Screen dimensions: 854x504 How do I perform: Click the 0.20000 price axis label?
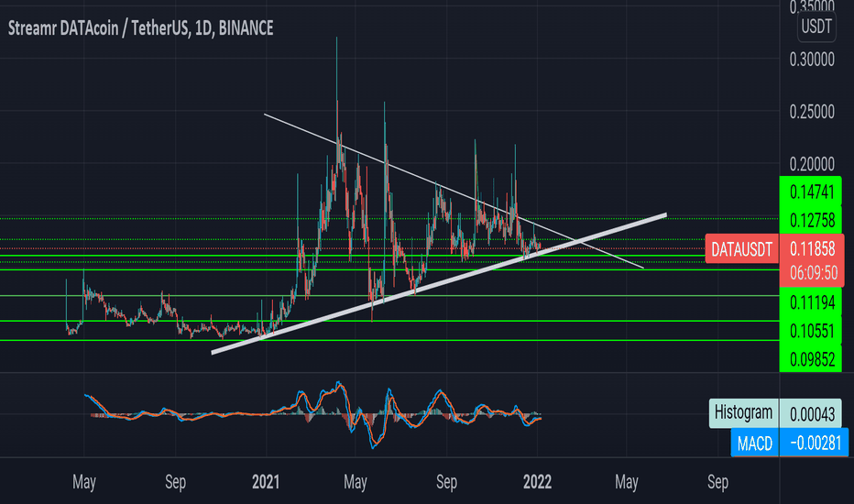[x=812, y=164]
